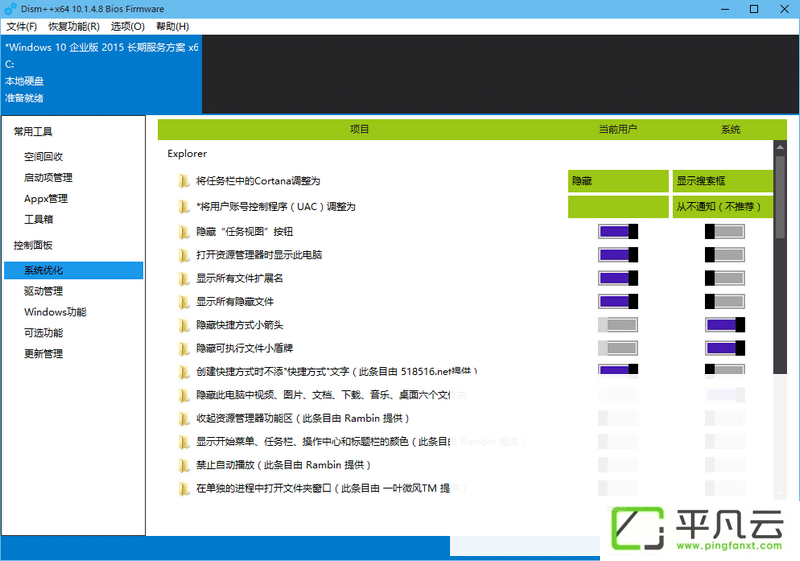Image resolution: width=800 pixels, height=561 pixels.
Task: Click folder icon beside 隐藏此电脑中视频、图片 row
Action: [184, 395]
